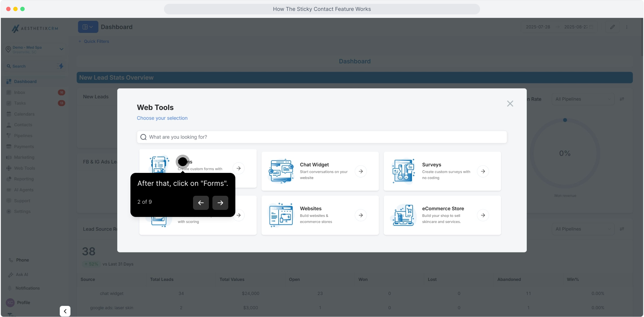644x317 pixels.
Task: Open Payments in the sidebar
Action: (35, 146)
